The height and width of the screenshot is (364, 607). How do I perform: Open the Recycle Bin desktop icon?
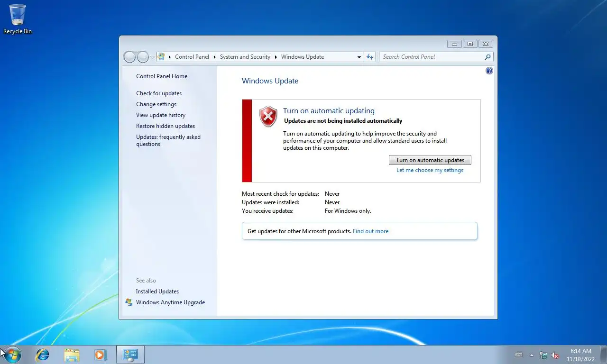click(18, 19)
